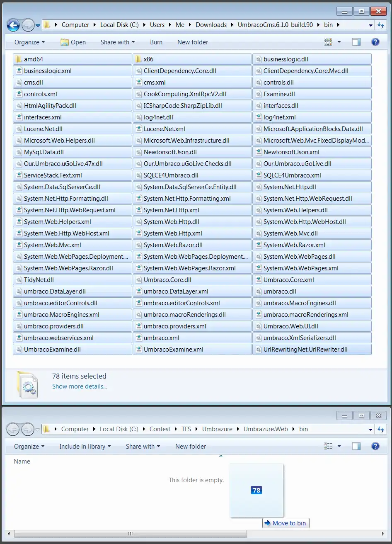The height and width of the screenshot is (544, 392).
Task: Select MySql.Data.dll file
Action: pos(73,152)
